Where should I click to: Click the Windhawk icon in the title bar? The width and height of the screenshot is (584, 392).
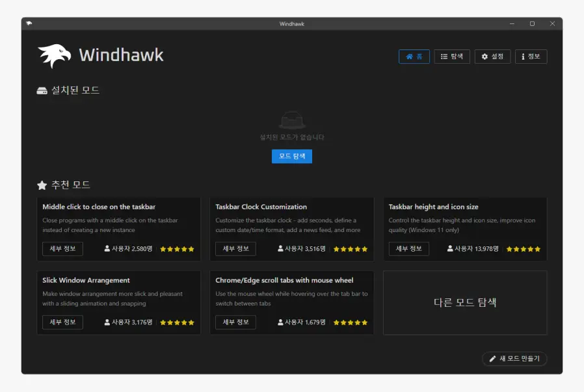point(28,23)
